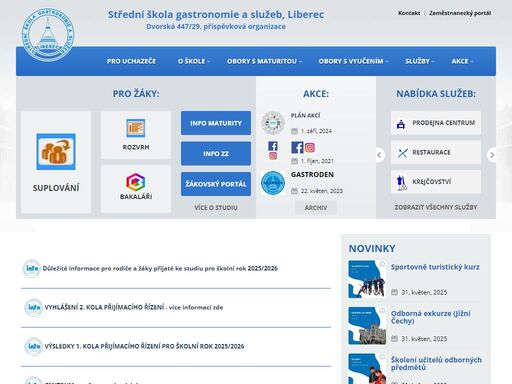Open Odborná exkurze (jižní Čechy) news
Viewport: 512px width, 384px height.
(x=431, y=317)
